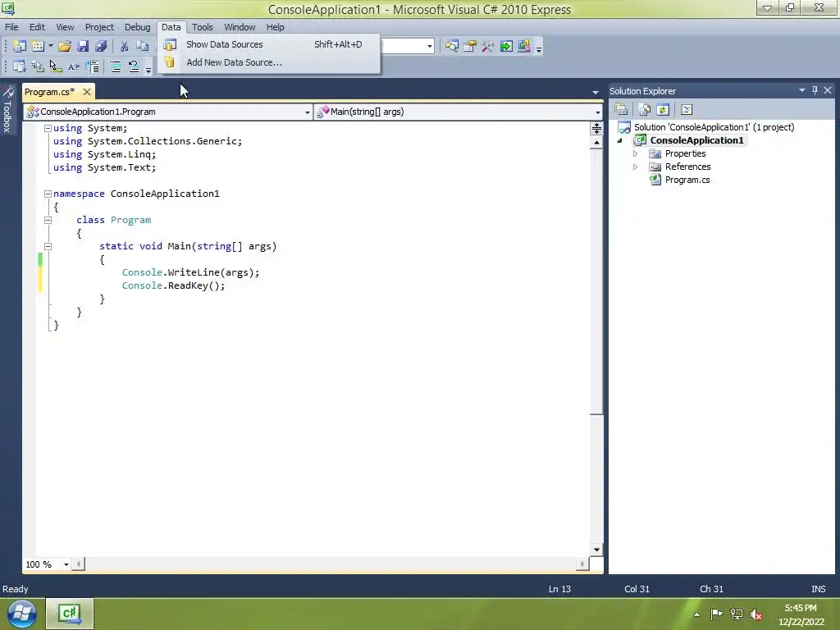
Task: Switch to the Program.cs* tab
Action: [x=50, y=92]
